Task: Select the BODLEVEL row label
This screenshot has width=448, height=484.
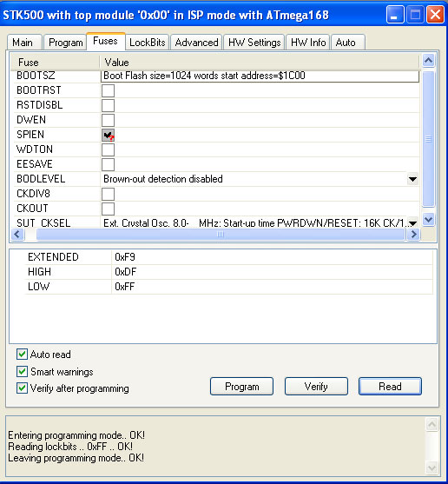Action: [41, 179]
